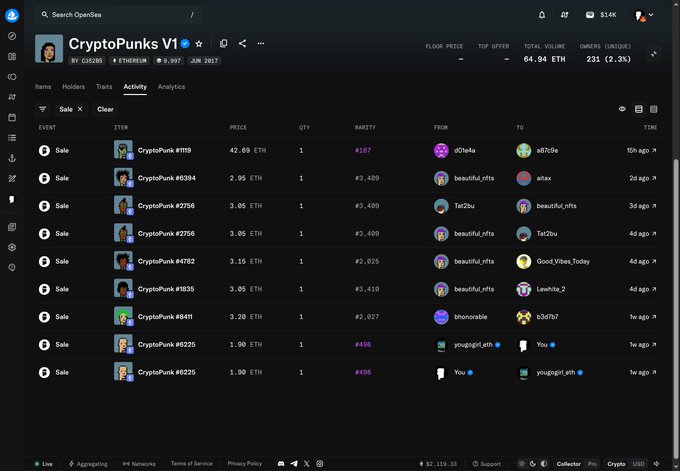Click the swap icon in top bar
This screenshot has height=471, width=680.
tap(564, 15)
